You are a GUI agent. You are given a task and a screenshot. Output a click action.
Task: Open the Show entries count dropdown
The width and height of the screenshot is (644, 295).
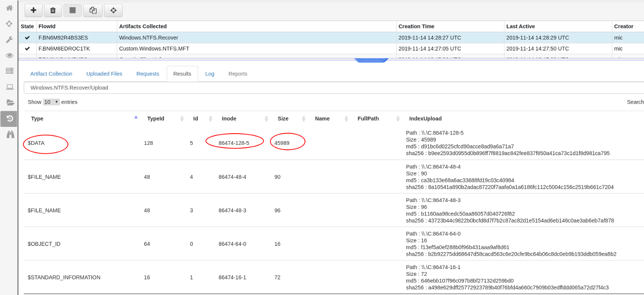pyautogui.click(x=51, y=102)
